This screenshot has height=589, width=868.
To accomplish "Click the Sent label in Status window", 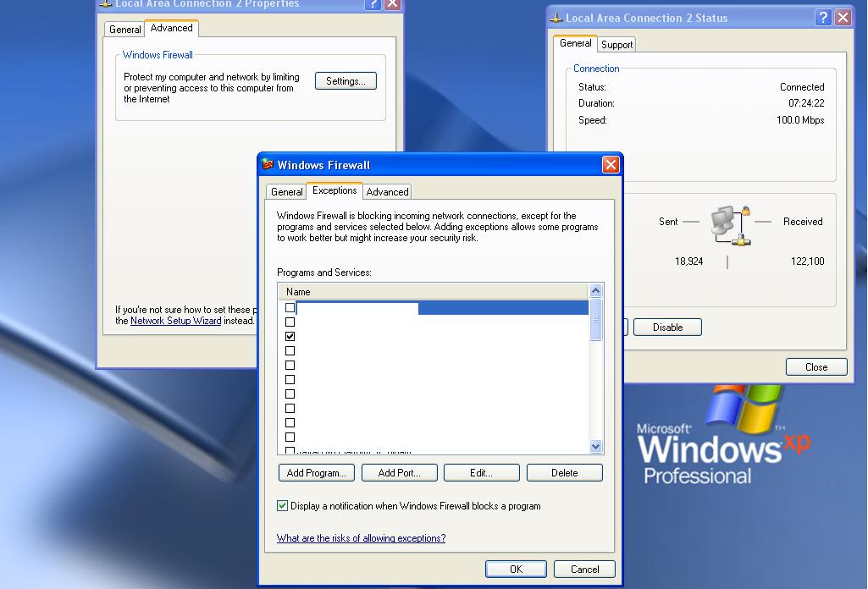I will click(667, 221).
